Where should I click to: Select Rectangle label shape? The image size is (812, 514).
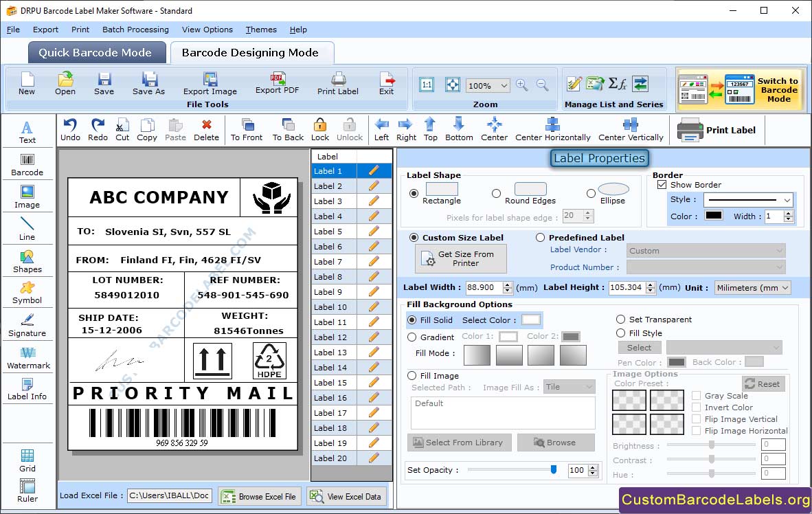click(x=414, y=193)
